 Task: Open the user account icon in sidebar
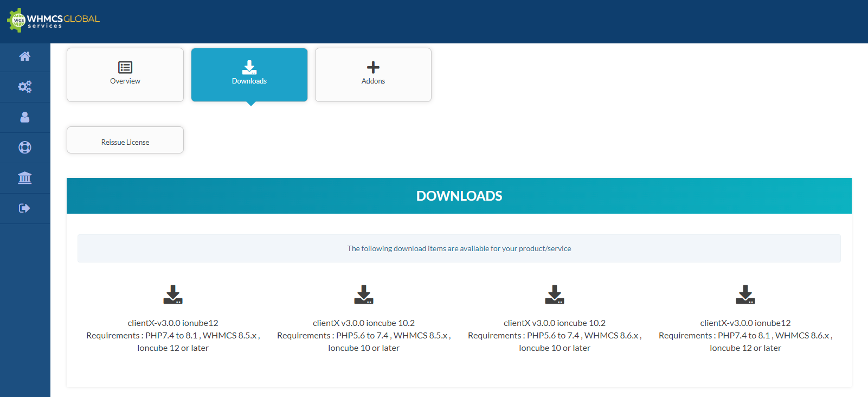point(25,117)
